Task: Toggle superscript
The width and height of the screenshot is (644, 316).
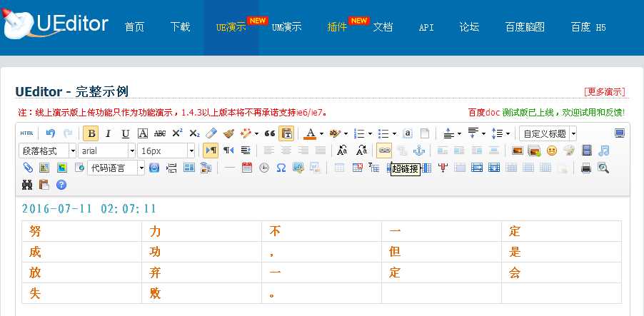Action: click(x=177, y=133)
